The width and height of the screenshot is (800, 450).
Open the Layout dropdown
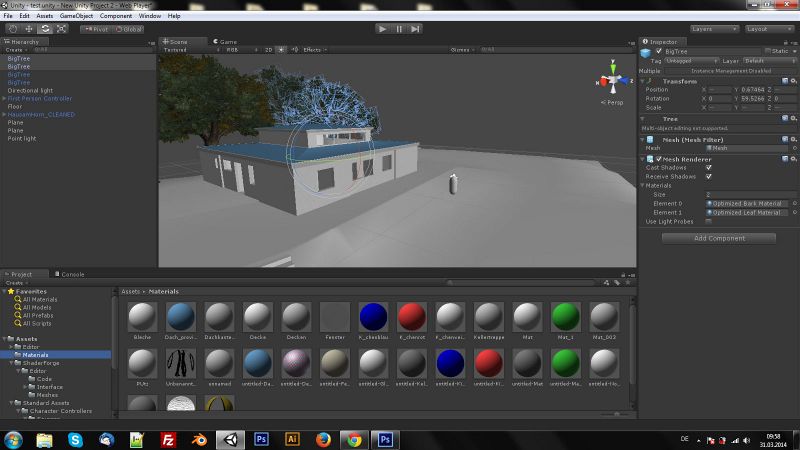[770, 29]
